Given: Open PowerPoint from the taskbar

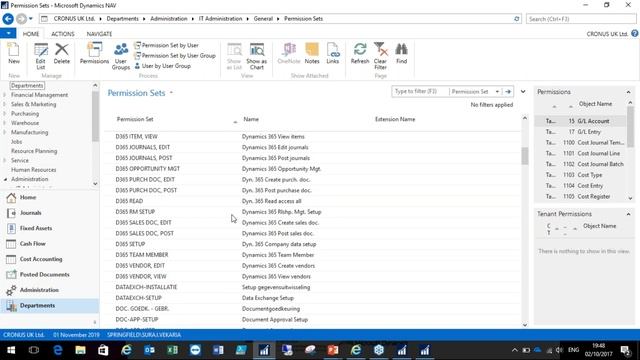Looking at the screenshot, I should [x=333, y=350].
